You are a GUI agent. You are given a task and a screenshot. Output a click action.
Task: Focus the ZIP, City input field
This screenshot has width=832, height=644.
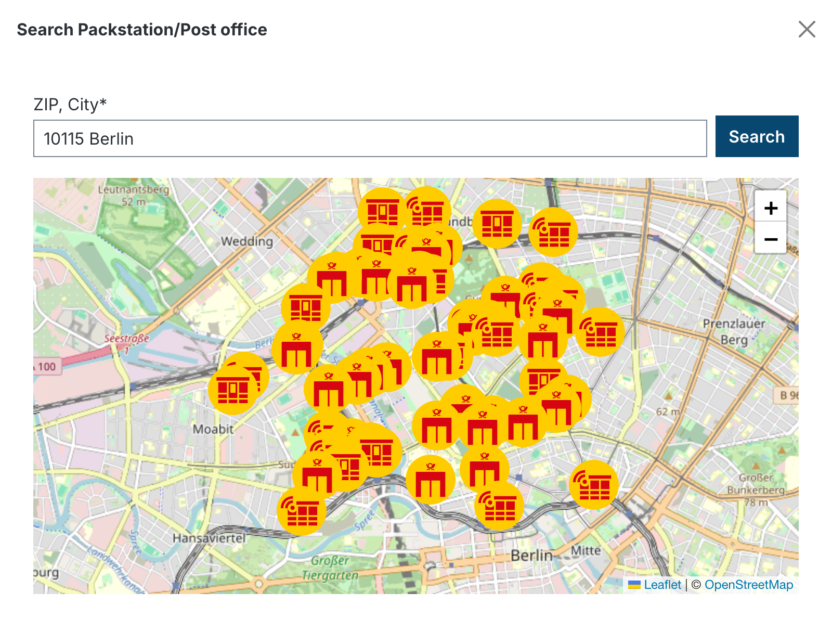pyautogui.click(x=370, y=138)
